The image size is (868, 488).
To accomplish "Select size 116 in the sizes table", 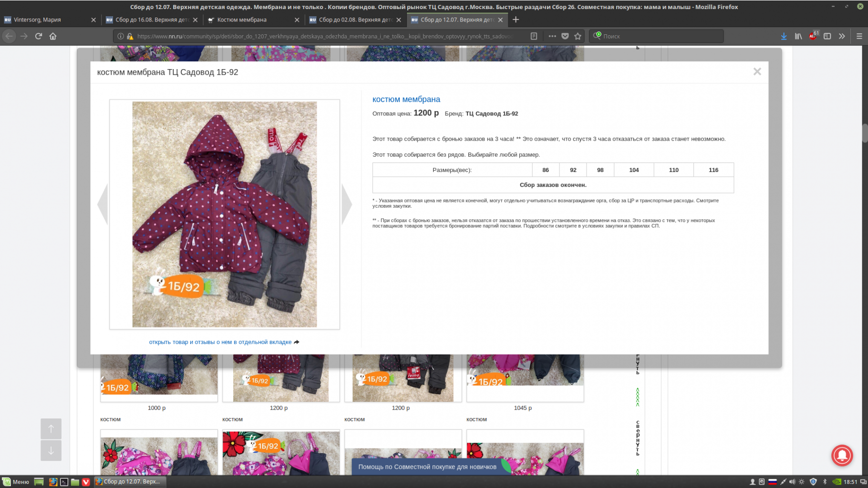I will click(713, 170).
